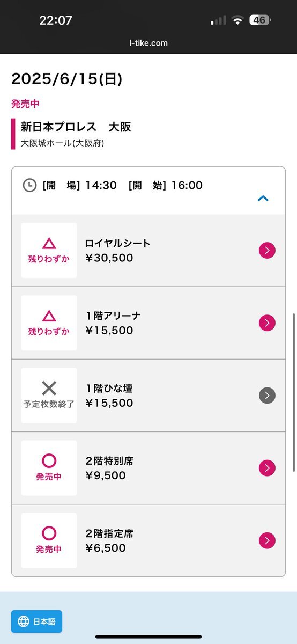Collapse the showtime section with blue chevron
Screen dimensions: 297x644
pyautogui.click(x=263, y=198)
